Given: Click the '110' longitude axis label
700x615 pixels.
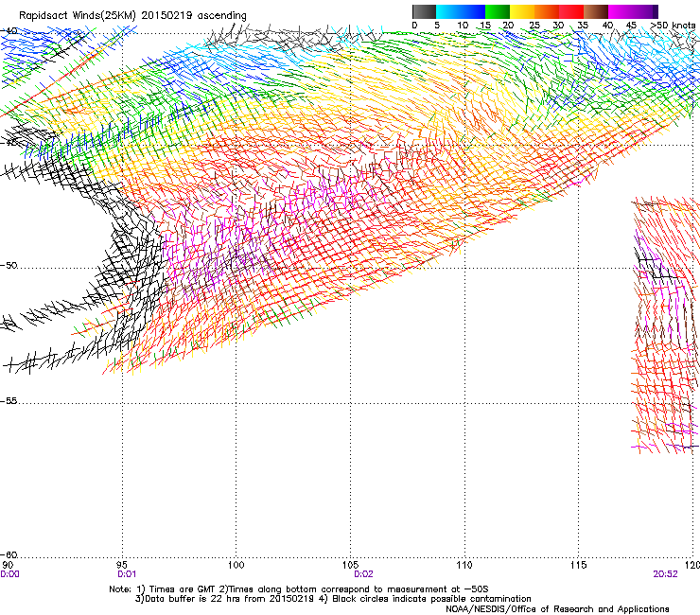Looking at the screenshot, I should tap(464, 566).
